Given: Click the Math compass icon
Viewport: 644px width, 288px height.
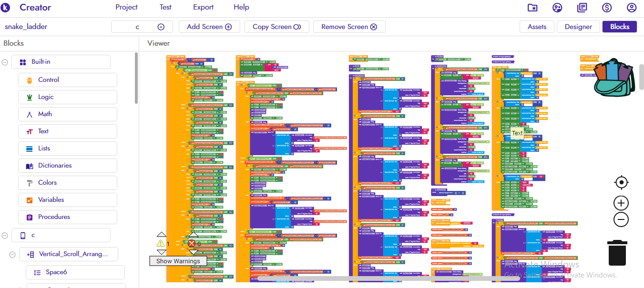Looking at the screenshot, I should pyautogui.click(x=30, y=114).
